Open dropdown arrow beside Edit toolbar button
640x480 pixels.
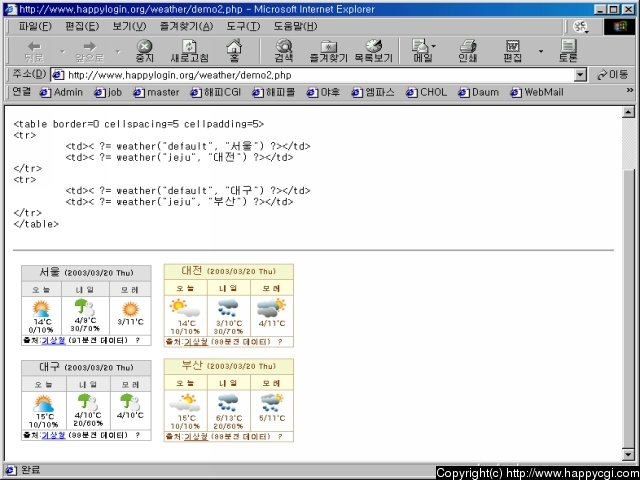coord(541,51)
